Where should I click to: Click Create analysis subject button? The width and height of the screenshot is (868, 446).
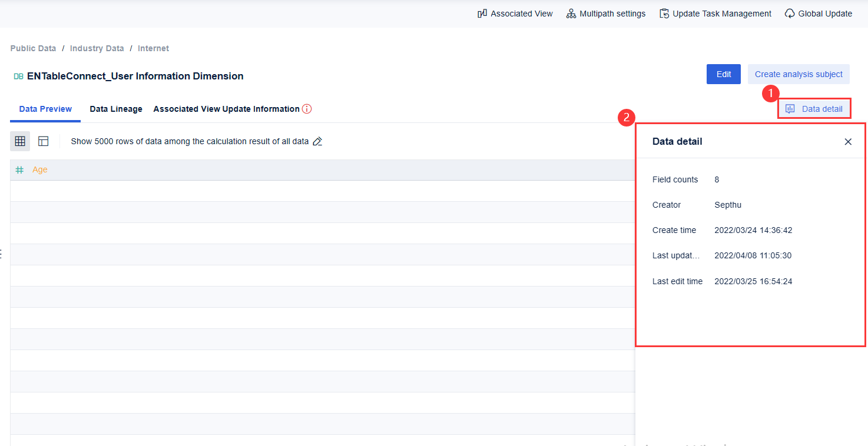click(x=799, y=74)
